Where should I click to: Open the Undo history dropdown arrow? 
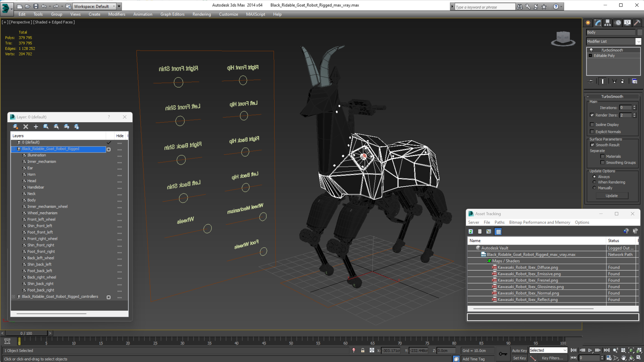[x=50, y=6]
